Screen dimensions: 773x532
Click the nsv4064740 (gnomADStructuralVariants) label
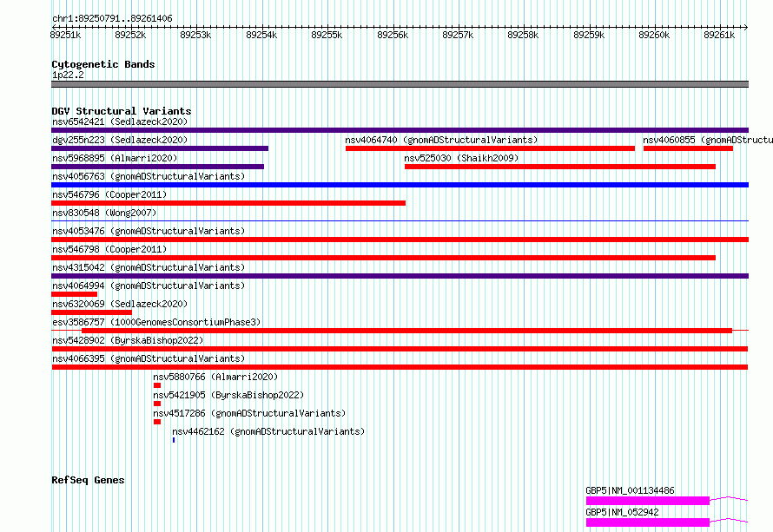(441, 140)
